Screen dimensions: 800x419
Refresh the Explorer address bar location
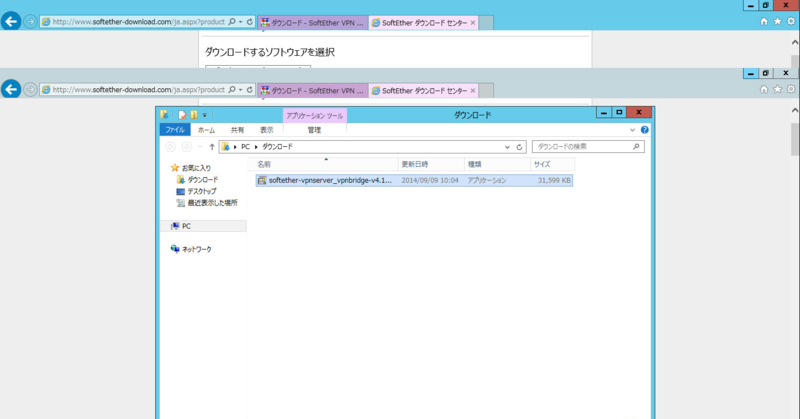coord(519,147)
